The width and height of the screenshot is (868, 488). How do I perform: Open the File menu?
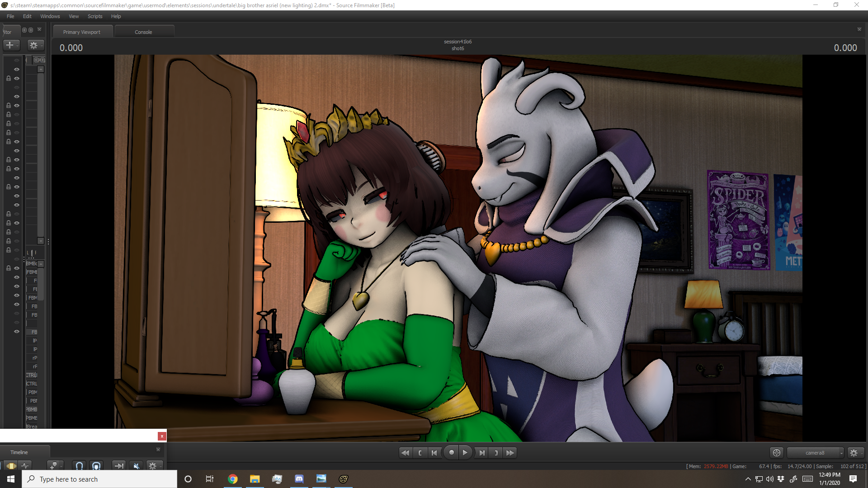[x=10, y=16]
